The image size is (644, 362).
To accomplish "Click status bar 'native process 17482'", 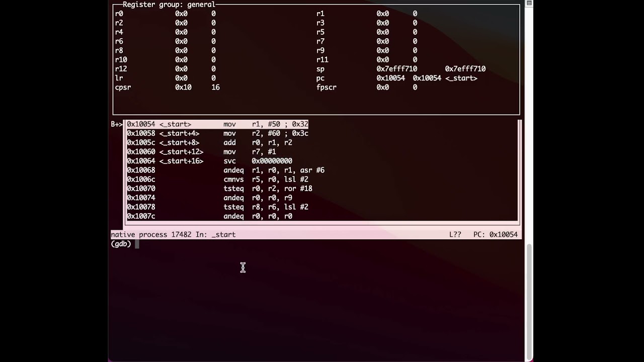I will (x=151, y=235).
